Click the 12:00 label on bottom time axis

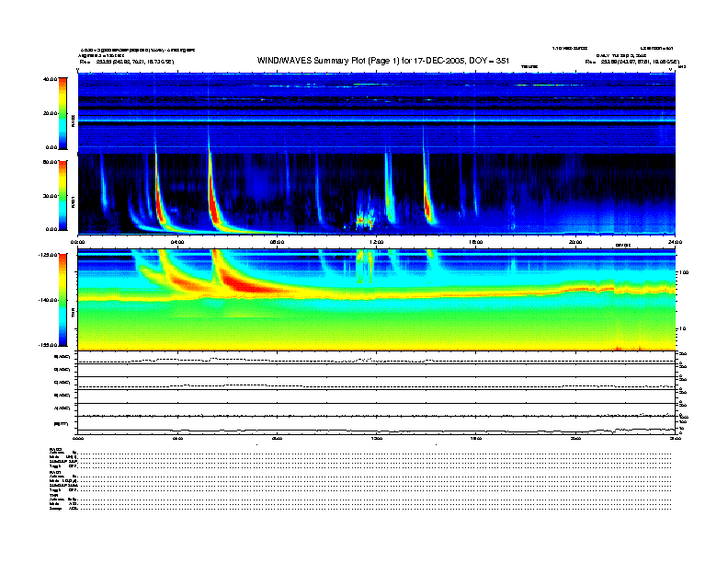[x=376, y=438]
